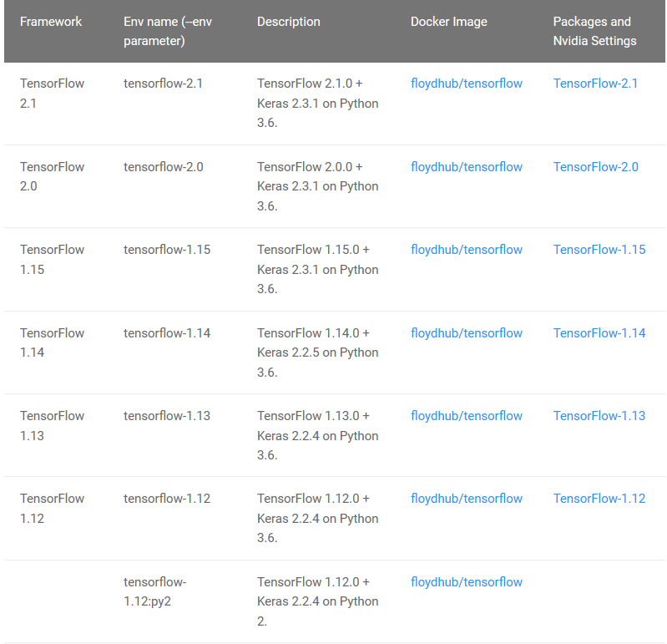Click floydhub/tensorflow link in tensorflow-1.12:py2 row
The height and width of the screenshot is (644, 667).
pyautogui.click(x=466, y=581)
